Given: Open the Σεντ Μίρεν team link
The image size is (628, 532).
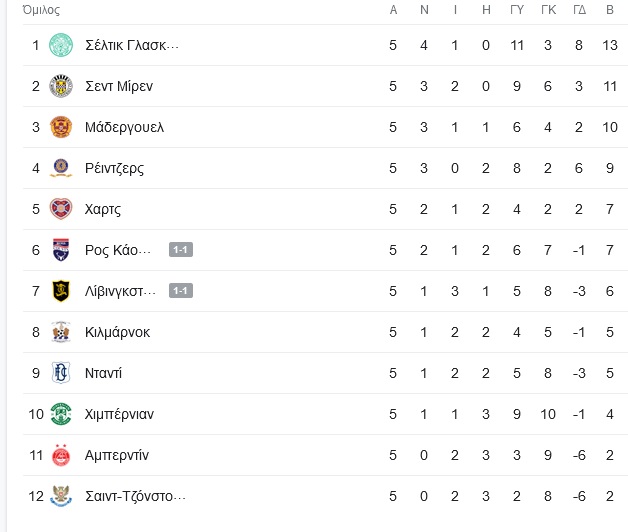Looking at the screenshot, I should coord(119,86).
